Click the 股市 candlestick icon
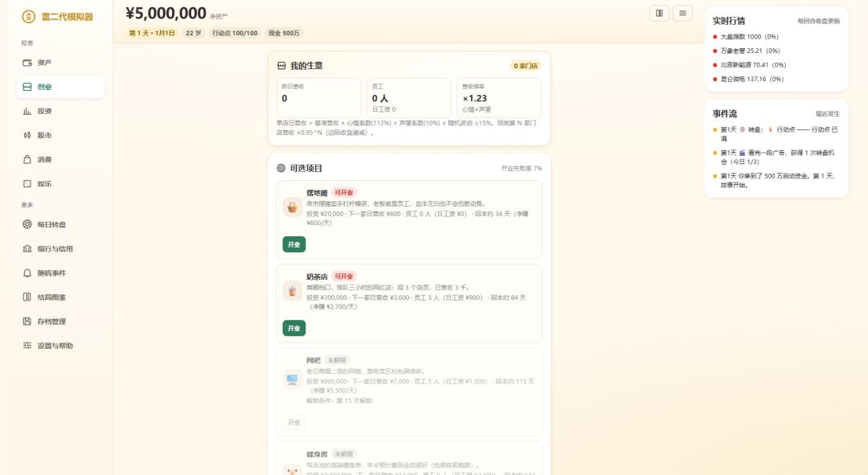The width and height of the screenshot is (868, 475). (x=27, y=135)
